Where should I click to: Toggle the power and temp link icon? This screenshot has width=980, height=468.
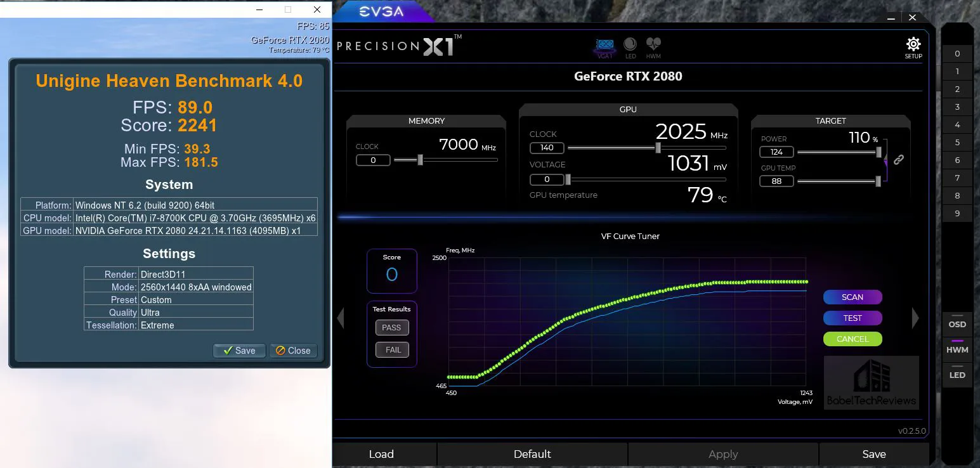point(898,160)
